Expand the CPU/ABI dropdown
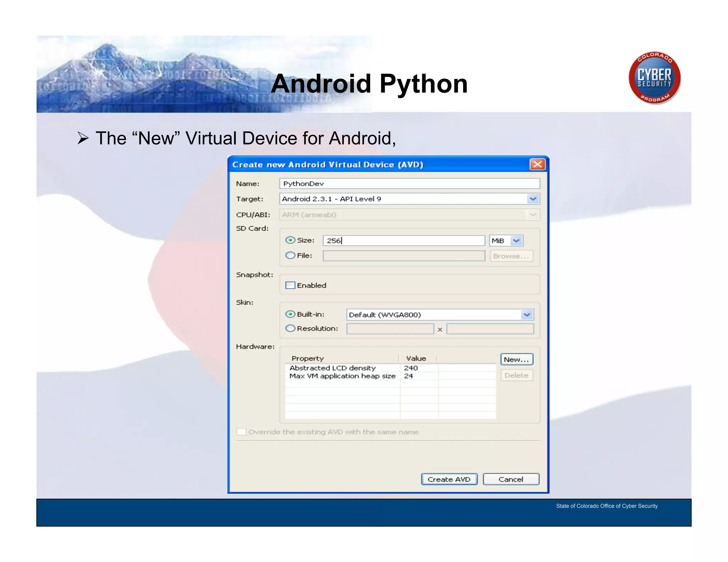 (x=533, y=215)
